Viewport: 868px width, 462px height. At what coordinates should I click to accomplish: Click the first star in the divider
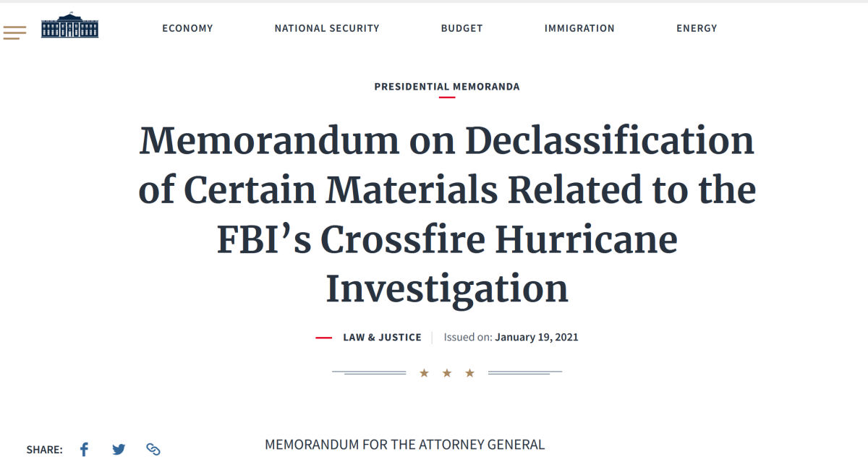click(425, 373)
